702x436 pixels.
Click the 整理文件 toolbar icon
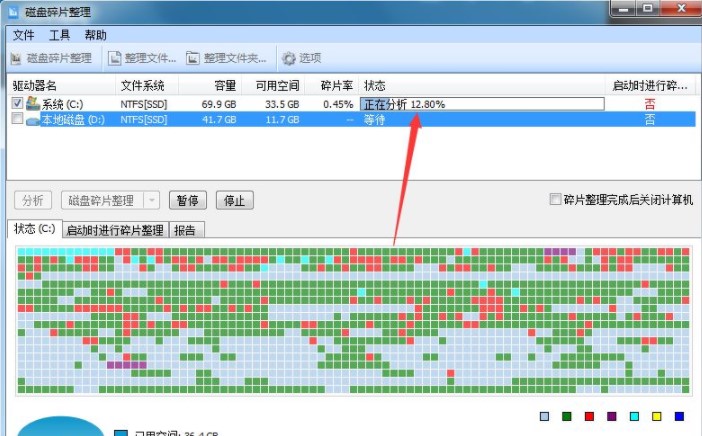click(115, 58)
